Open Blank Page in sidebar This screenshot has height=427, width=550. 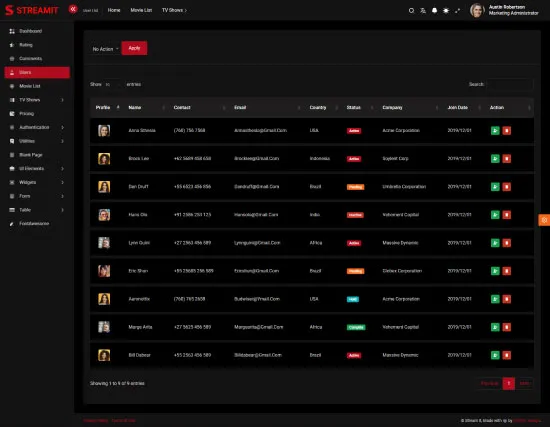[37, 155]
